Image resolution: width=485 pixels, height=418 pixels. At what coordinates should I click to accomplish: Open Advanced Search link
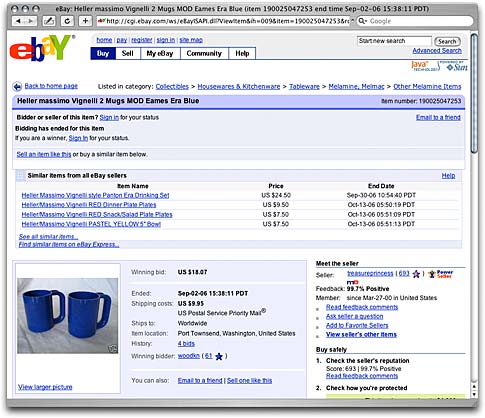click(x=437, y=51)
